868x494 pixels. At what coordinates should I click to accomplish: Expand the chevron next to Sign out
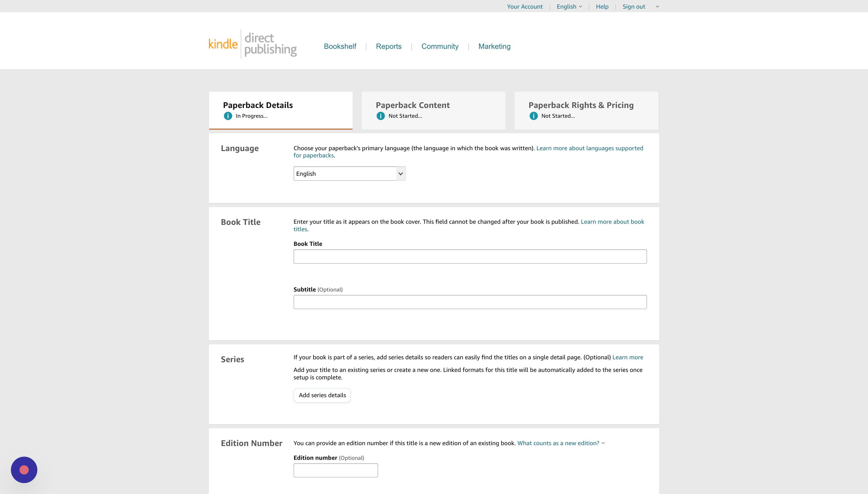pos(657,6)
